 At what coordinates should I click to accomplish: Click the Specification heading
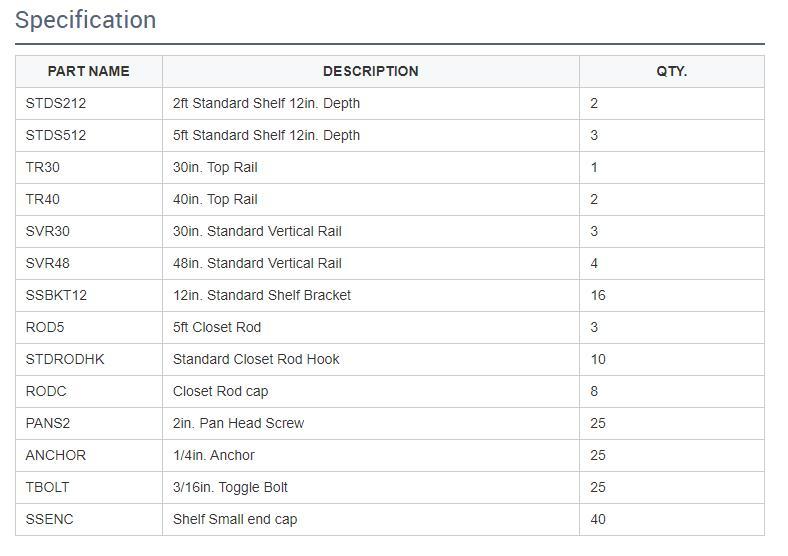(85, 21)
